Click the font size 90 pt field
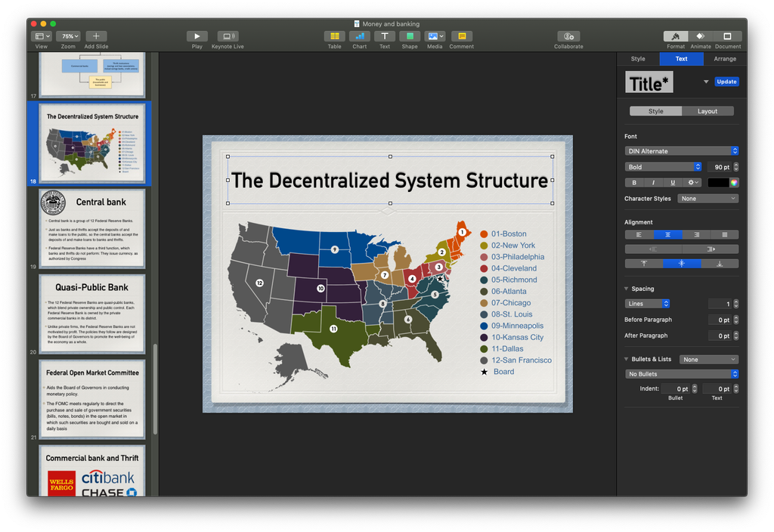The image size is (774, 532). coord(720,167)
